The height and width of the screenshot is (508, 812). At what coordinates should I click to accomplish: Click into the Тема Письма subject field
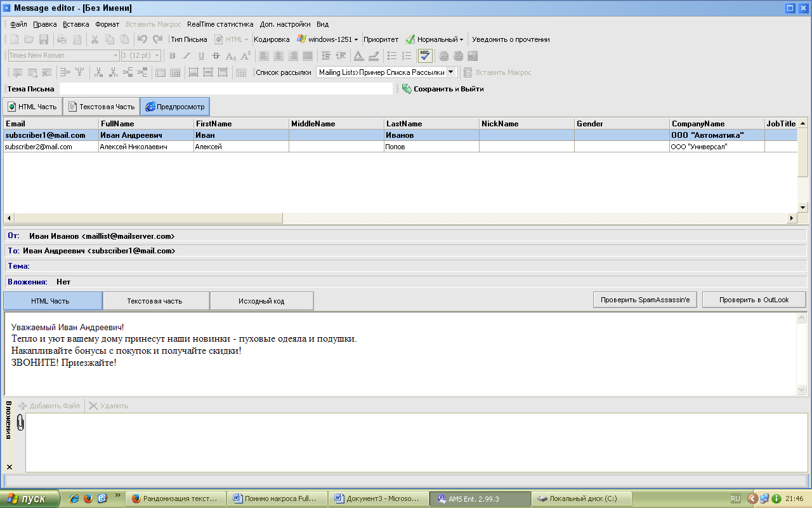click(x=226, y=89)
